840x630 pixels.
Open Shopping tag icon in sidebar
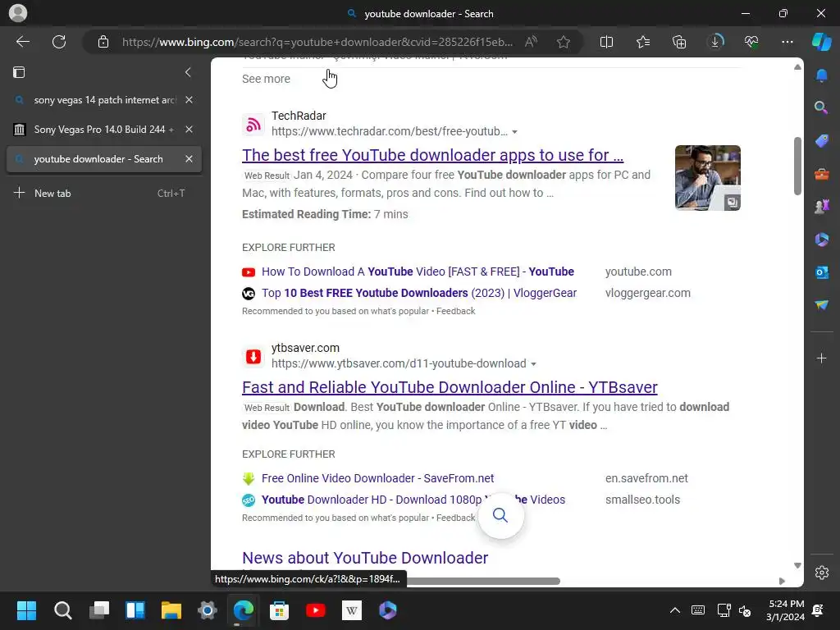point(821,141)
